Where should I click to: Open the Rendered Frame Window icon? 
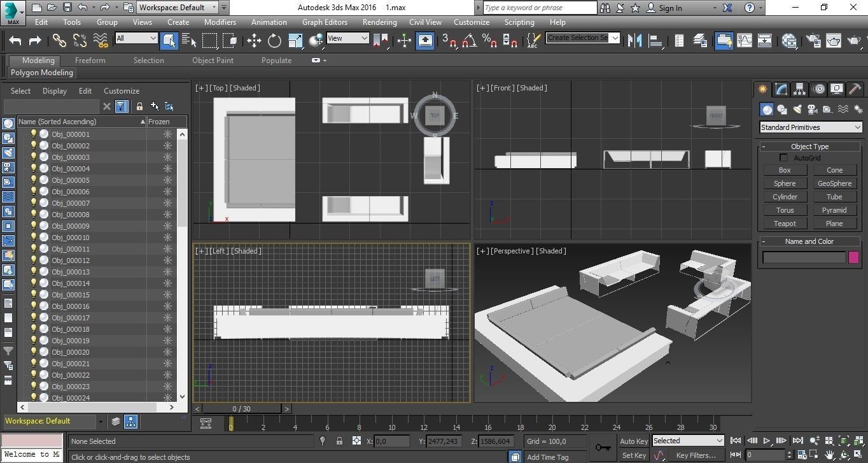(834, 40)
